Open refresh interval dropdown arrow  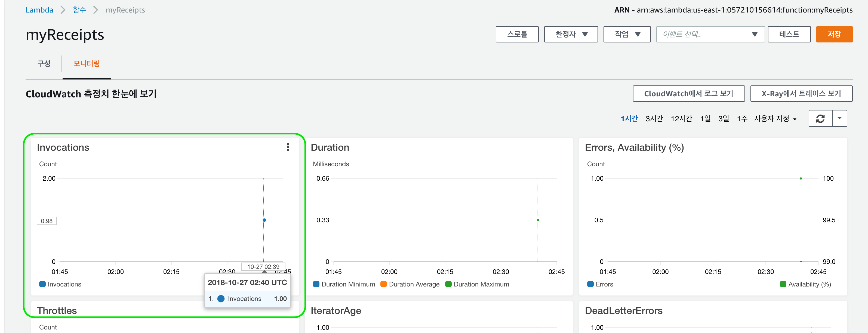(x=839, y=118)
